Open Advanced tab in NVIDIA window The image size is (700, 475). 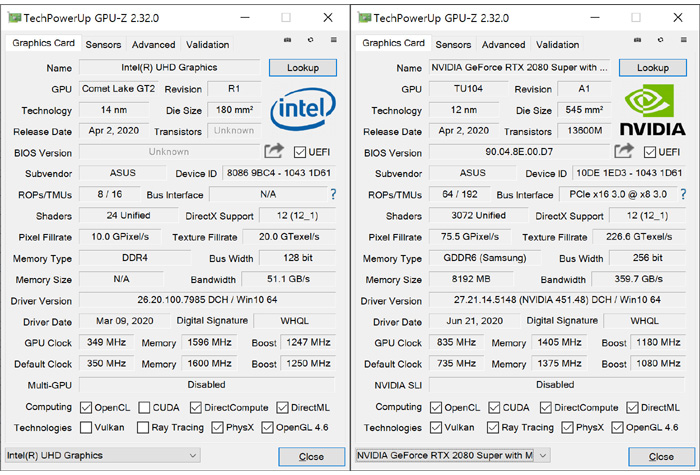503,45
